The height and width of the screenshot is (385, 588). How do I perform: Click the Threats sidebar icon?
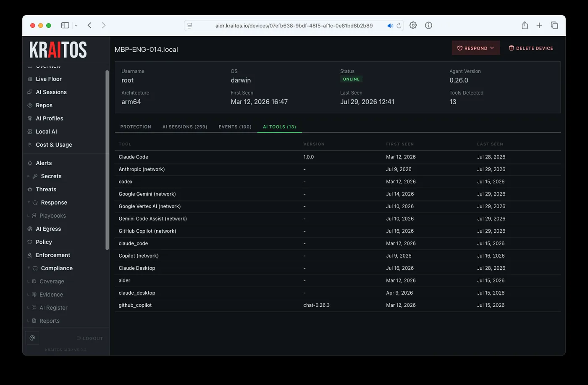coord(30,190)
